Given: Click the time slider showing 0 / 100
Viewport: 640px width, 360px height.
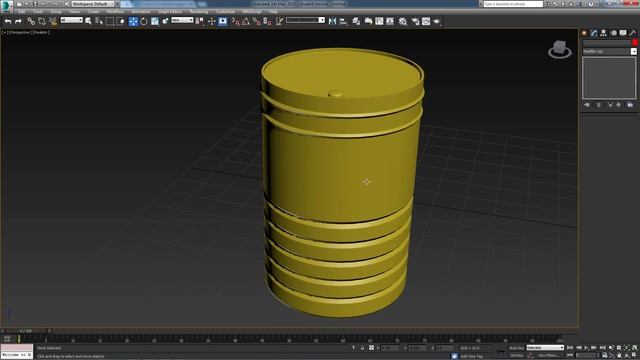Looking at the screenshot, I should 26,331.
